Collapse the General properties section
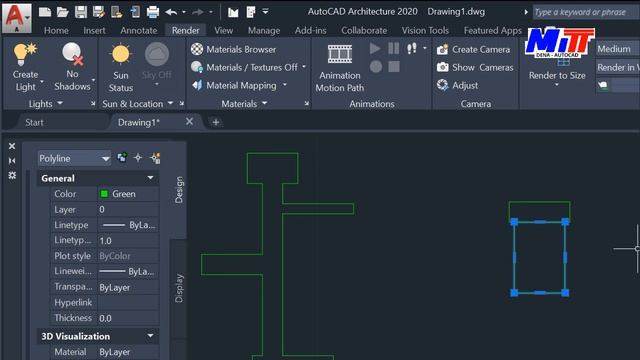Screen dimensions: 640x360 point(150,178)
